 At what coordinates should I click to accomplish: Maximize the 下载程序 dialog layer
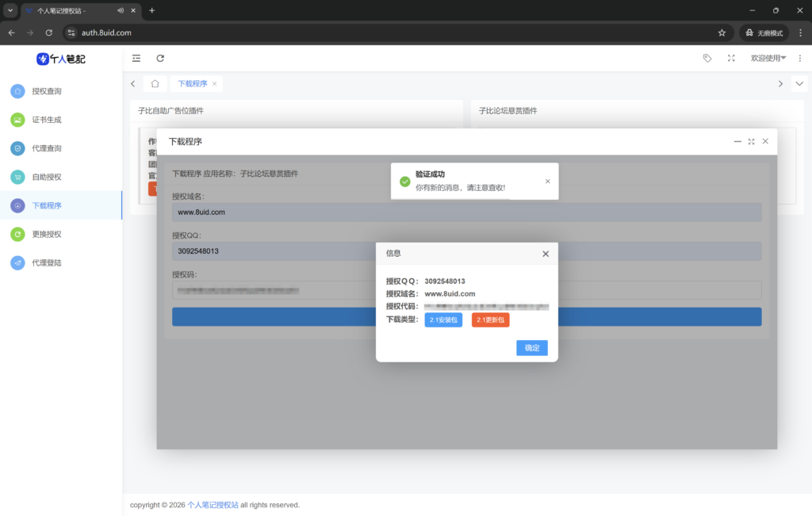[x=752, y=141]
